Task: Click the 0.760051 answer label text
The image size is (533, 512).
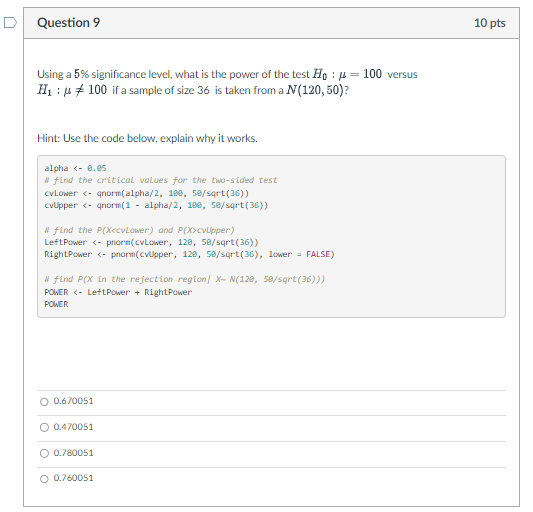Action: (73, 478)
